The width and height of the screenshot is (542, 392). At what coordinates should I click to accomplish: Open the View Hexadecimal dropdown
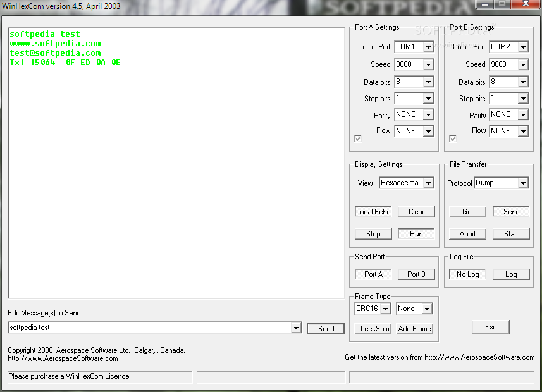[x=428, y=183]
